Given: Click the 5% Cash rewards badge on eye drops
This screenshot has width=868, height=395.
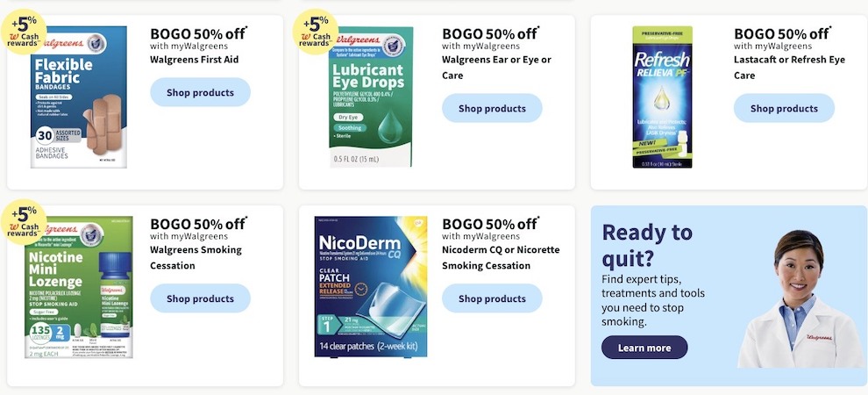Looking at the screenshot, I should click(315, 32).
